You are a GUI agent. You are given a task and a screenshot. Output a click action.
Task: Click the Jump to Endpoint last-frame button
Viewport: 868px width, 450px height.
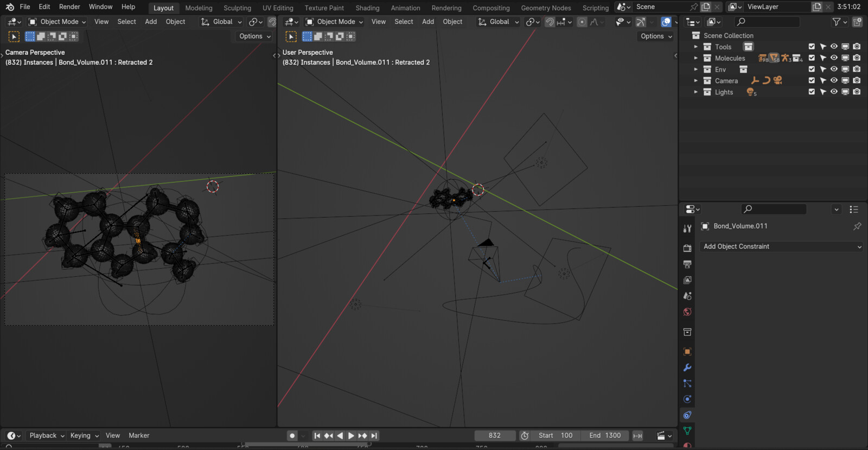coord(374,435)
